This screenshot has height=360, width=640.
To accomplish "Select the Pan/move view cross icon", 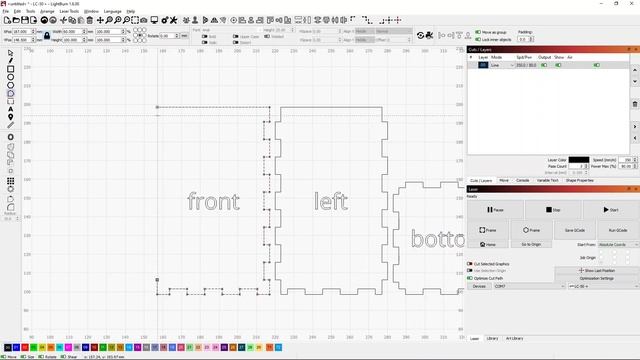I will [100, 20].
